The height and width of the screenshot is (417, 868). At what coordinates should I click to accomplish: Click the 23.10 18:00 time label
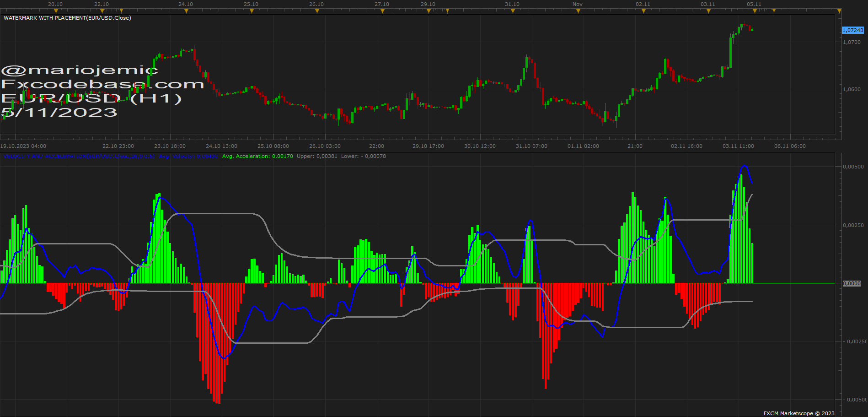170,146
